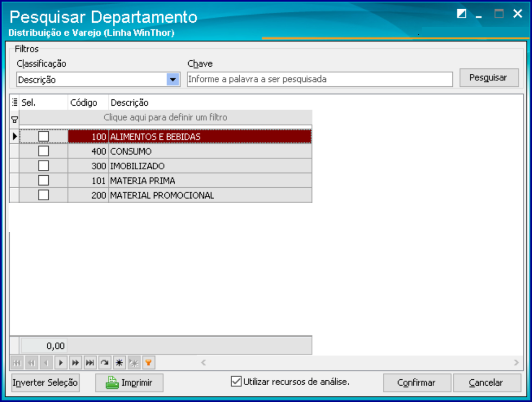Click next record navigator arrow

pos(61,362)
